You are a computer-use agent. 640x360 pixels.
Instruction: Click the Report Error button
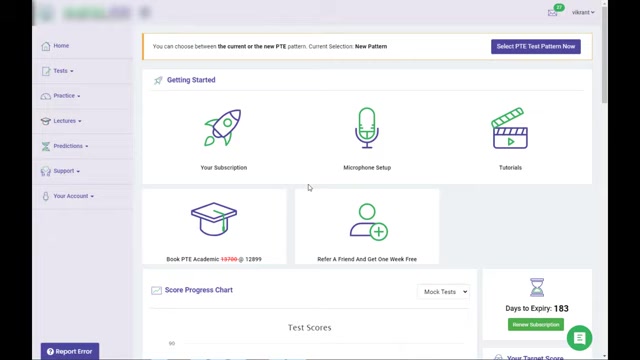[x=70, y=351]
